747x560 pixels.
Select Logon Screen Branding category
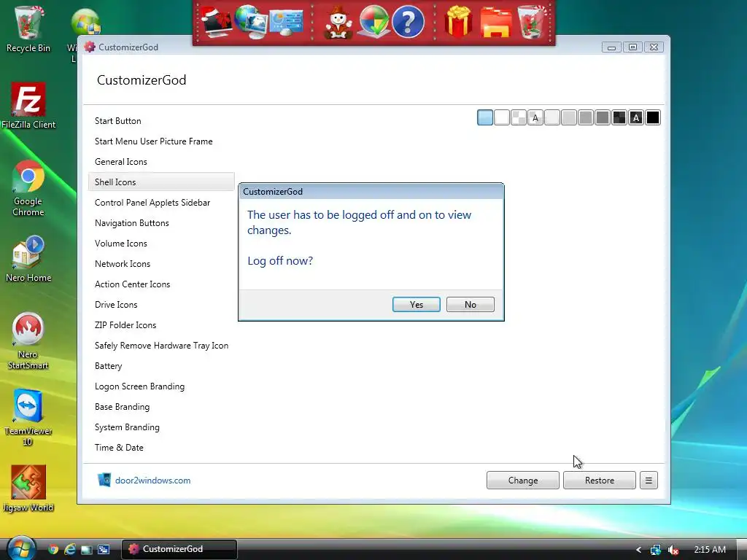click(x=161, y=386)
